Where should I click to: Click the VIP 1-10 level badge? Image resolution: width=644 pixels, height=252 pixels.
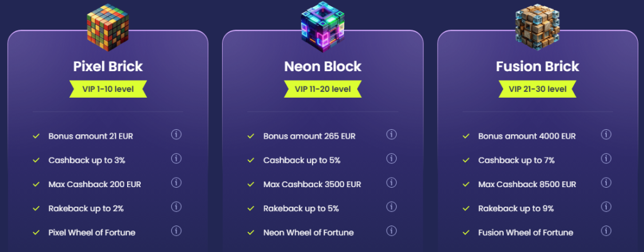click(x=108, y=89)
